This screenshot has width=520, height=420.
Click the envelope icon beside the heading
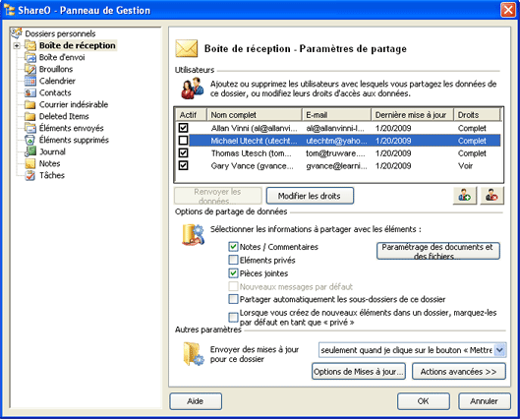click(187, 48)
